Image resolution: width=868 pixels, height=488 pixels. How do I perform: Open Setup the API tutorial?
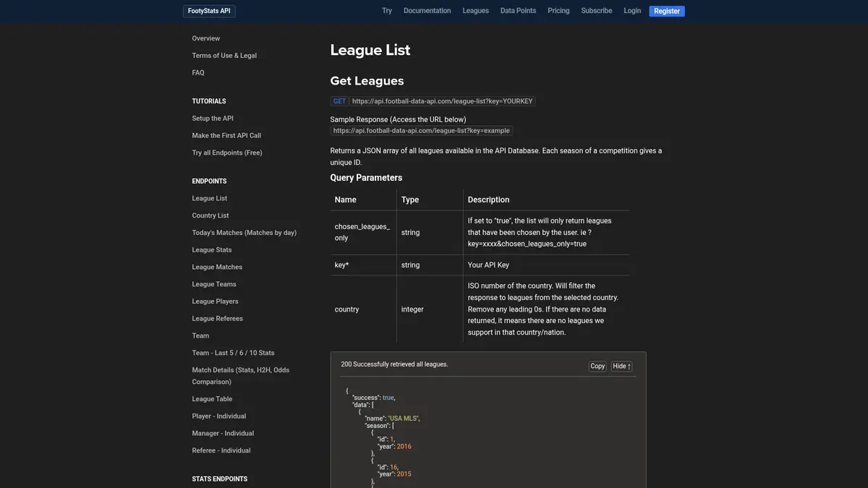[213, 119]
